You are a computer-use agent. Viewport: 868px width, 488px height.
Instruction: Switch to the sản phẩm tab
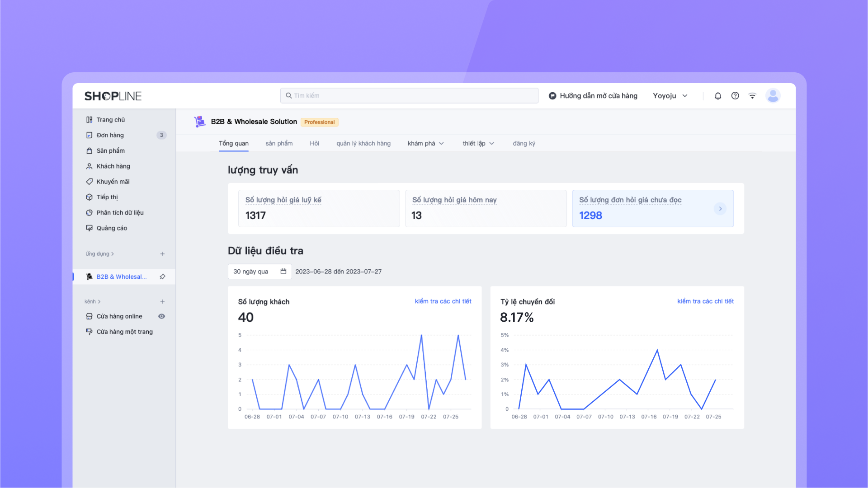279,143
